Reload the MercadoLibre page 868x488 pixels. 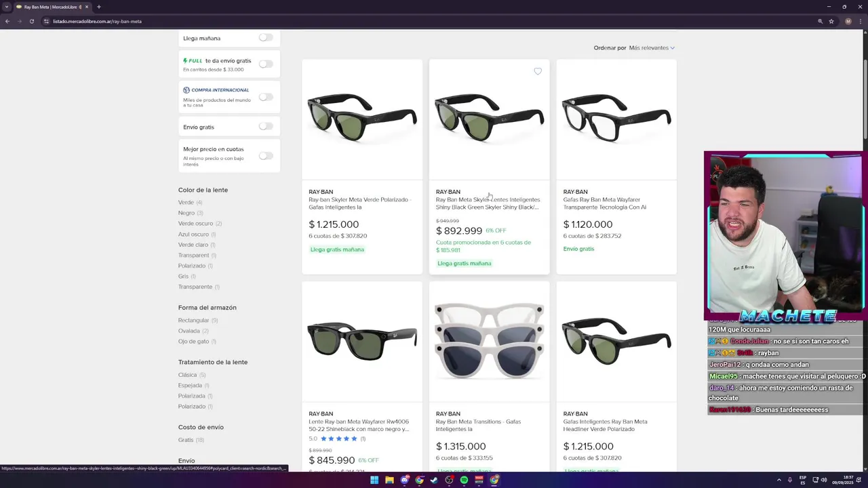click(x=31, y=21)
